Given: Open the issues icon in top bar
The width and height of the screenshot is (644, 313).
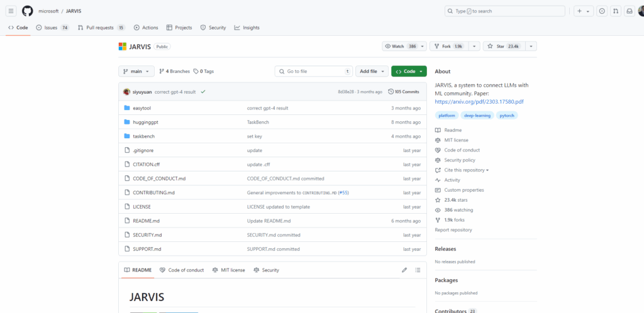Looking at the screenshot, I should (x=602, y=11).
